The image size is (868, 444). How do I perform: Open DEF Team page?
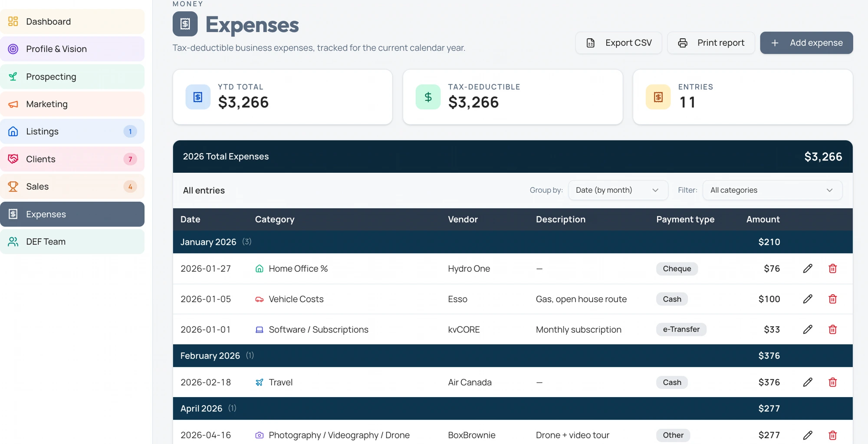point(72,241)
